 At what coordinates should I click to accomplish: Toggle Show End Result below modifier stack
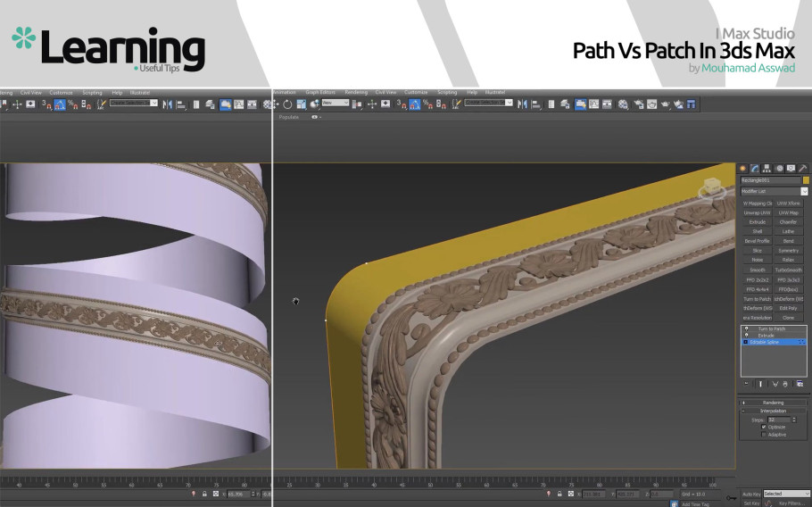tap(760, 384)
